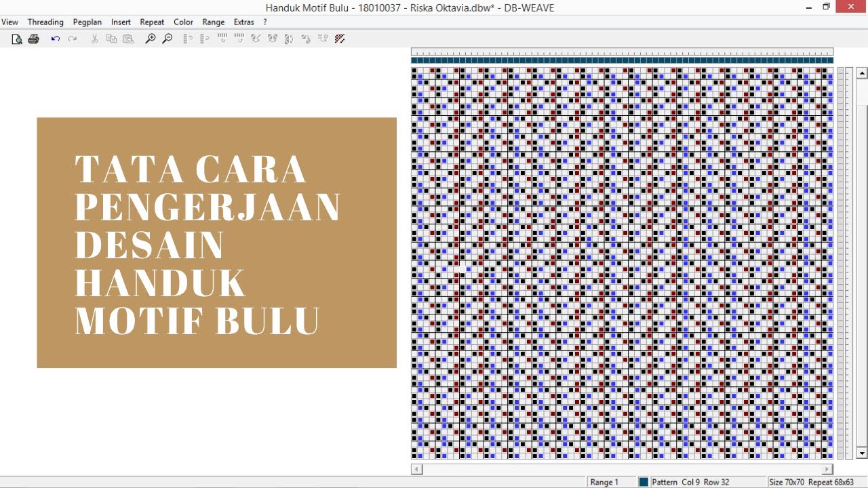The width and height of the screenshot is (868, 488).
Task: Click 'Size 70x70 Repeat 68x63' status text
Action: coord(812,482)
